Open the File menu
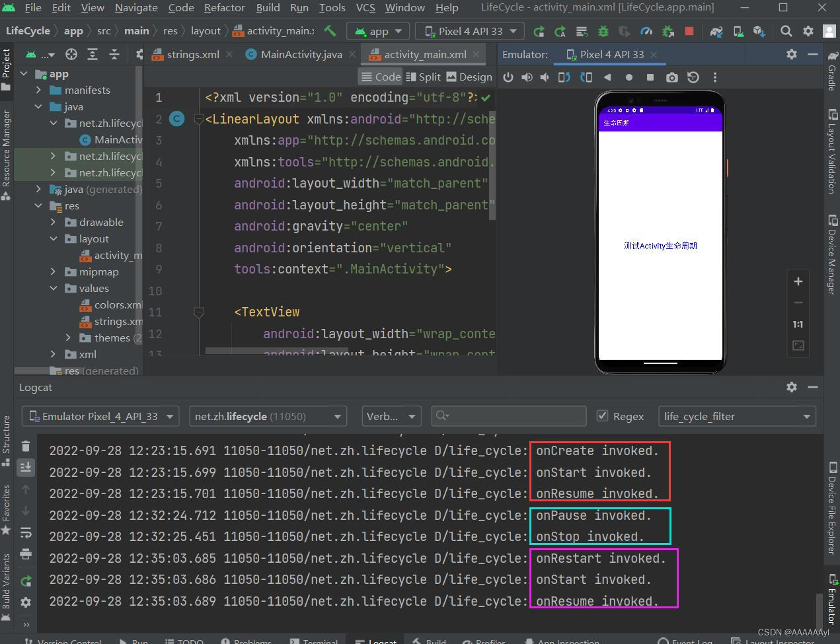840x644 pixels. 33,7
